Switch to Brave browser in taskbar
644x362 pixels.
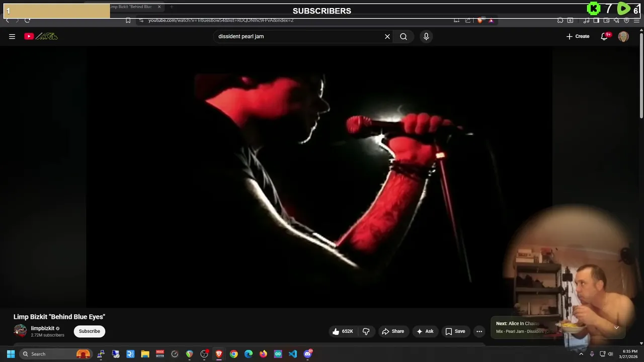click(x=219, y=354)
